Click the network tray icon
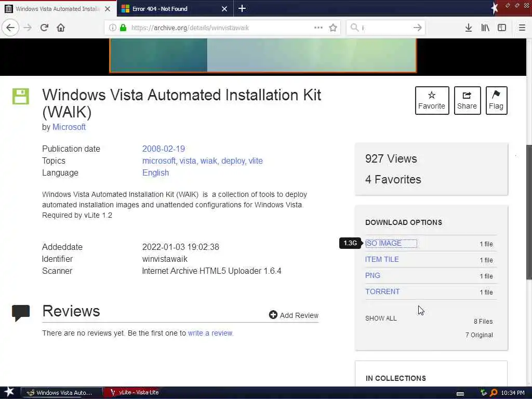 click(x=484, y=393)
